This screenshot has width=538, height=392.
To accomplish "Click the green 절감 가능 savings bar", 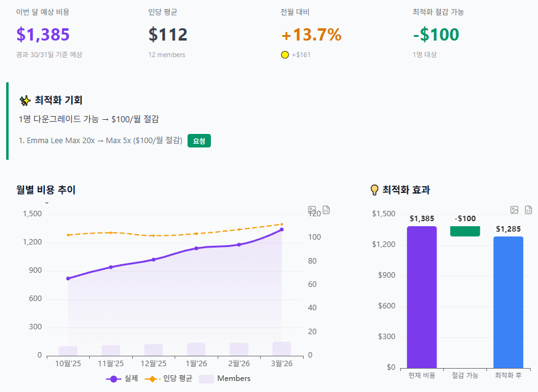I will (x=465, y=231).
